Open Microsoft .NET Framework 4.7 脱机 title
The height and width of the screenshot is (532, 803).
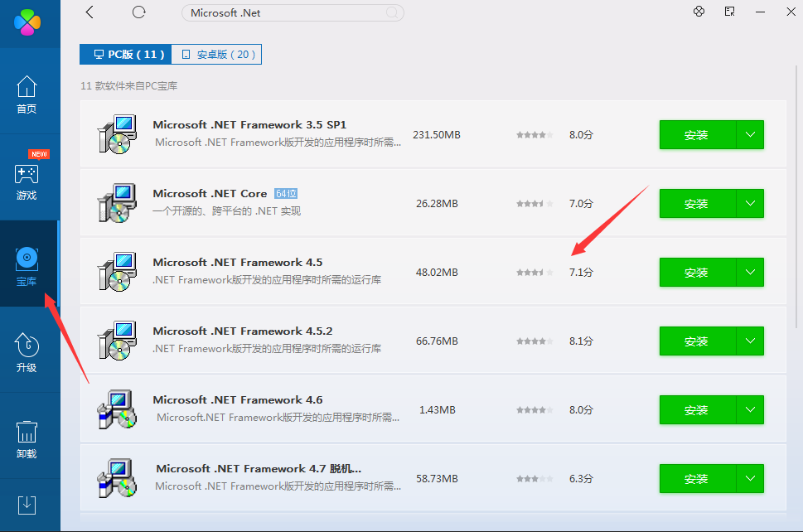[259, 468]
